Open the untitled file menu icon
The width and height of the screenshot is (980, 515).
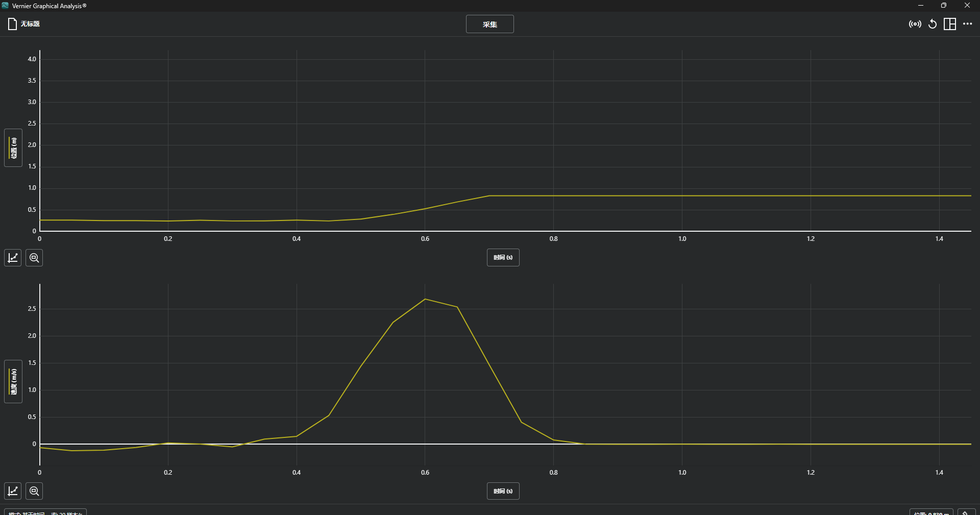(12, 24)
